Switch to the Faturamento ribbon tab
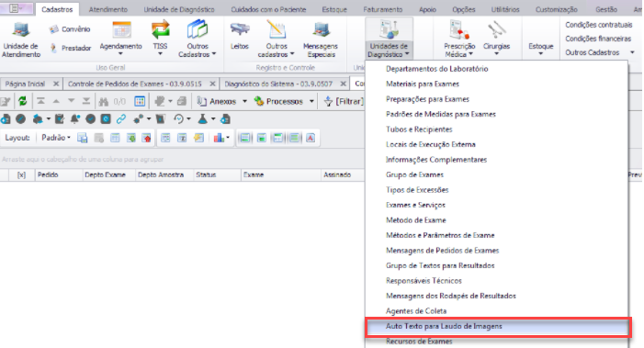The width and height of the screenshot is (644, 348). [x=382, y=9]
